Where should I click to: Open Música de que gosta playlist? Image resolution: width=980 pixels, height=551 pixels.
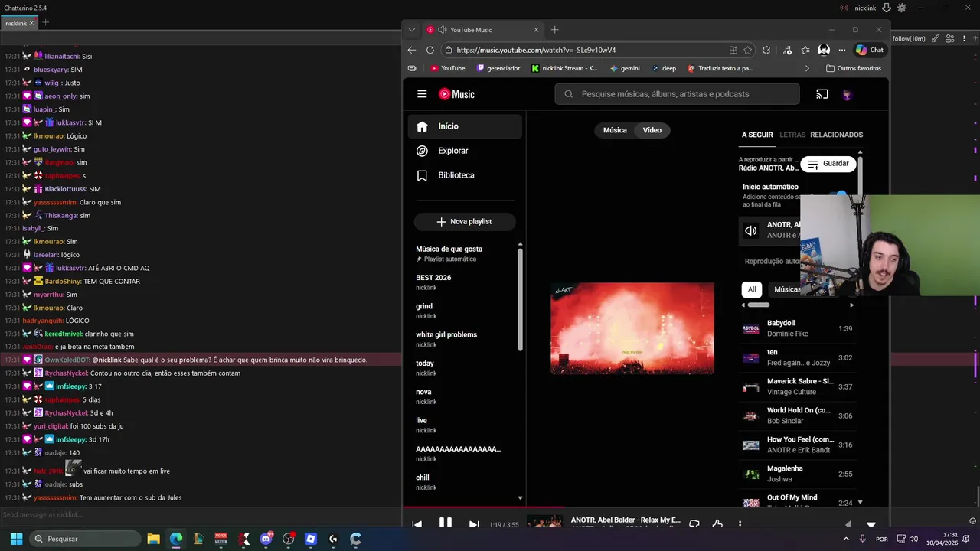465,253
